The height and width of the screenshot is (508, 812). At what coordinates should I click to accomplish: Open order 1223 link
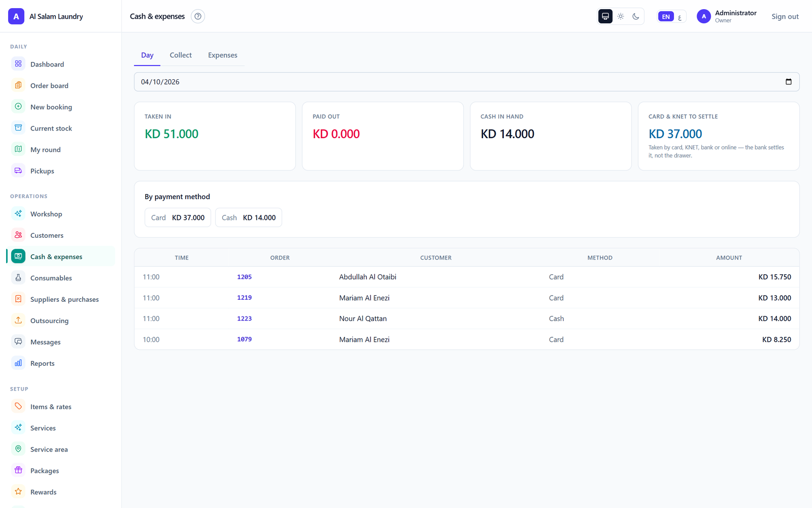[245, 319]
